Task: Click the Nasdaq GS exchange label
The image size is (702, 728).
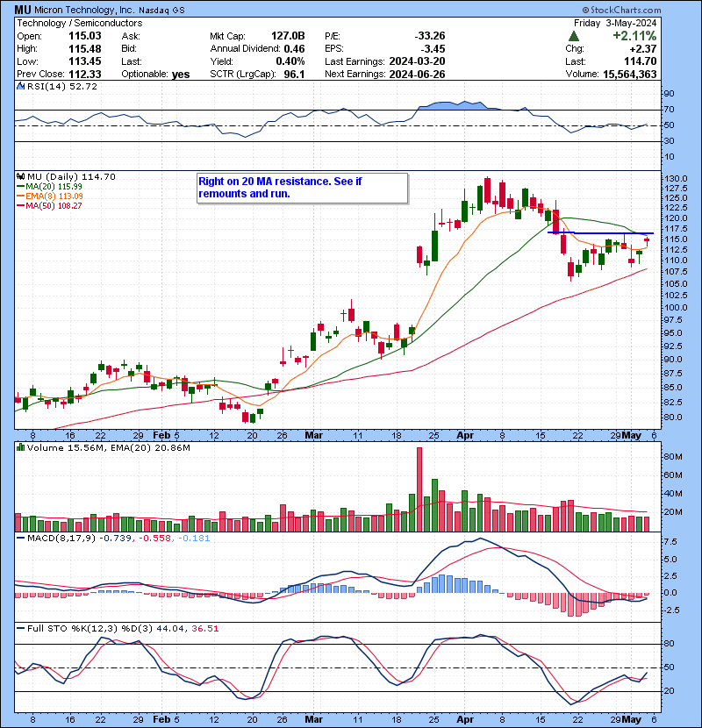Action: (x=161, y=11)
